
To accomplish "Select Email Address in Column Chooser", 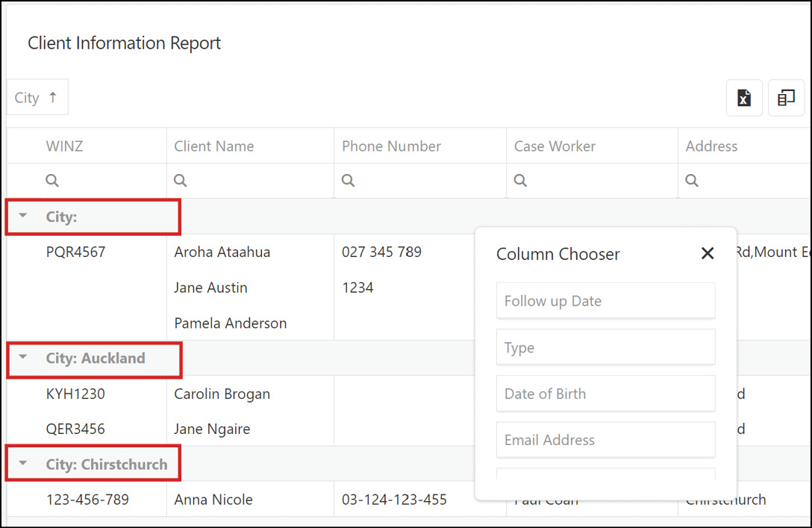I will [605, 439].
